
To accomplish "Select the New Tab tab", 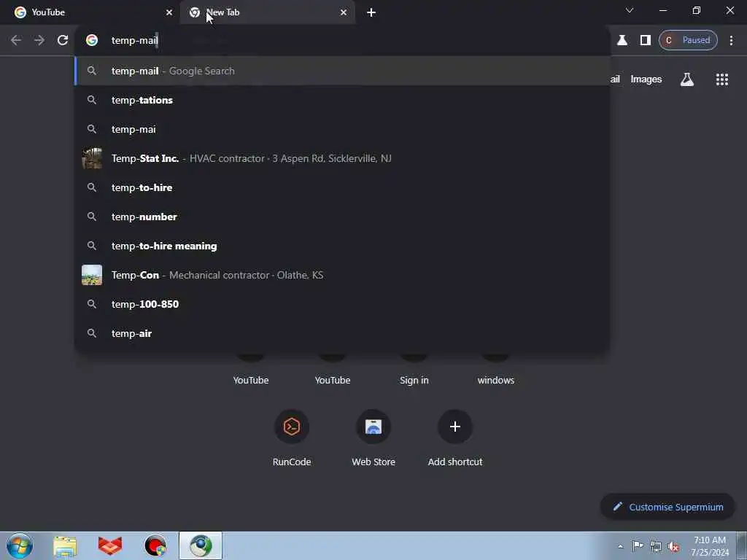I will (267, 12).
